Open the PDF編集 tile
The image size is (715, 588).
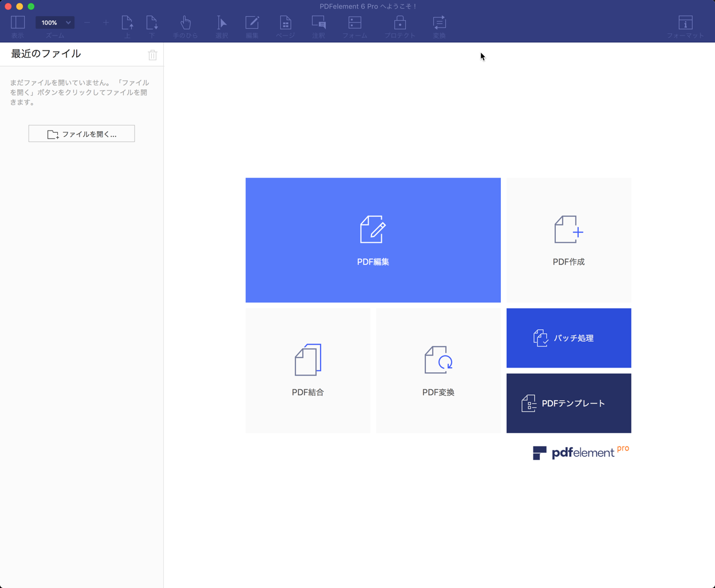click(373, 240)
